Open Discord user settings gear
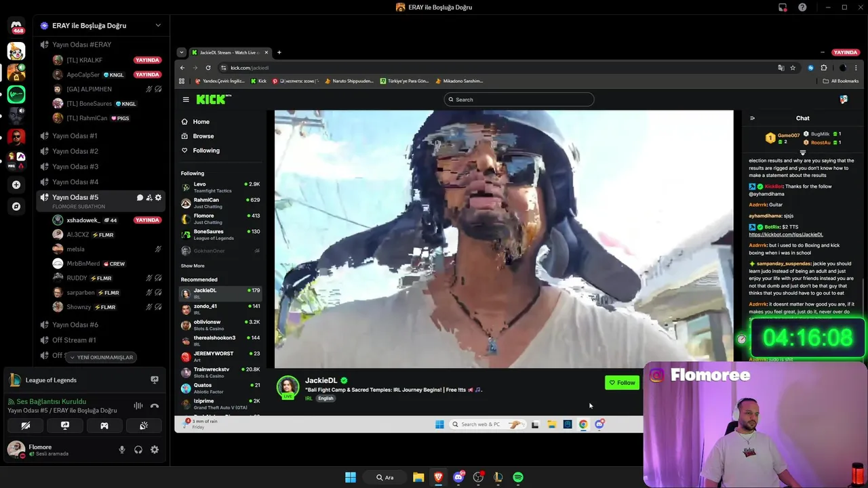This screenshot has height=488, width=868. tap(155, 449)
